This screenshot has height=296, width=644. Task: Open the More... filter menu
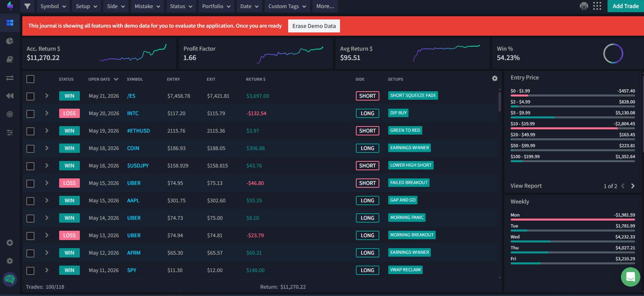325,6
